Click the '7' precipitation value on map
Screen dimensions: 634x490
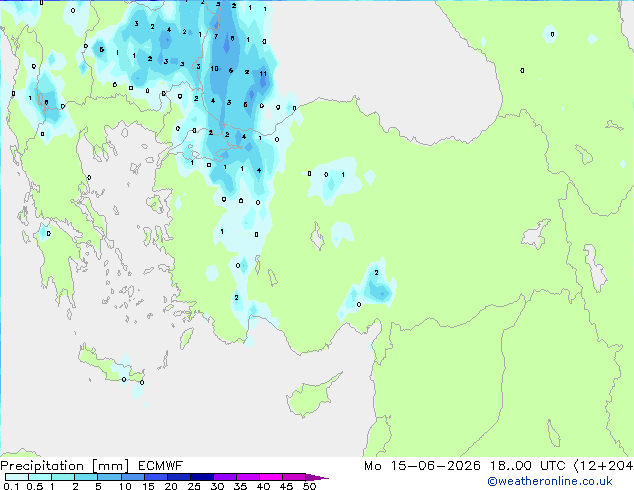216,36
